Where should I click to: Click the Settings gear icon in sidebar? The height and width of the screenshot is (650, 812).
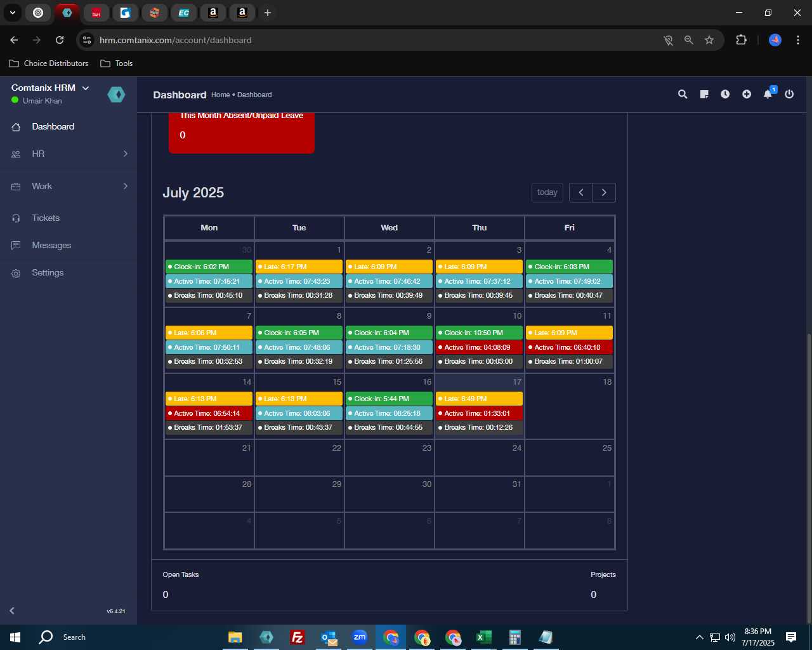pos(16,273)
